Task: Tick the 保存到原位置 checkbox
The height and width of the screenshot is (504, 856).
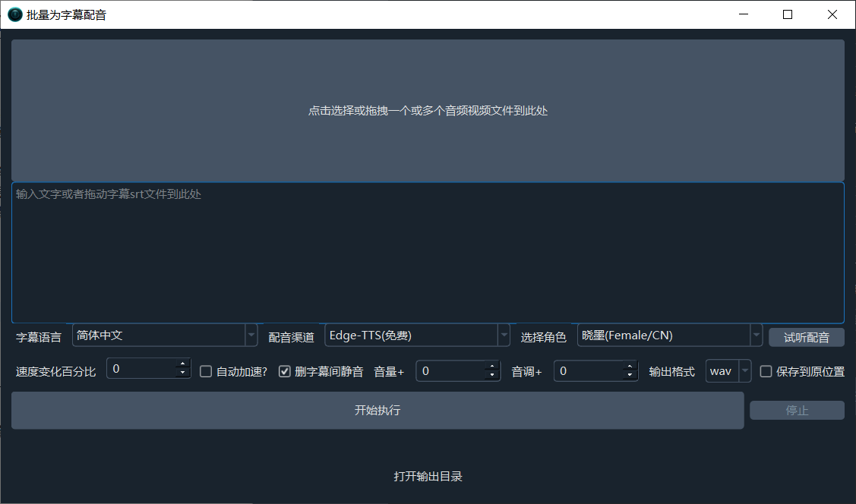Action: 766,371
